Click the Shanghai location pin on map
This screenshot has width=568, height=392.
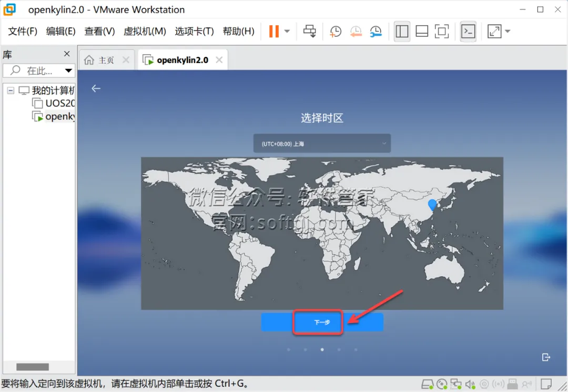[x=432, y=205]
